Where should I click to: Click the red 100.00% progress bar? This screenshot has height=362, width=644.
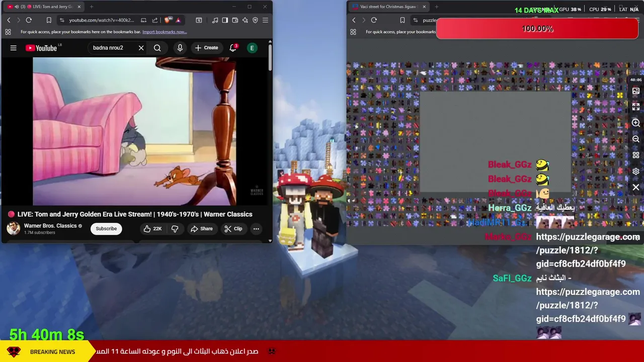537,29
